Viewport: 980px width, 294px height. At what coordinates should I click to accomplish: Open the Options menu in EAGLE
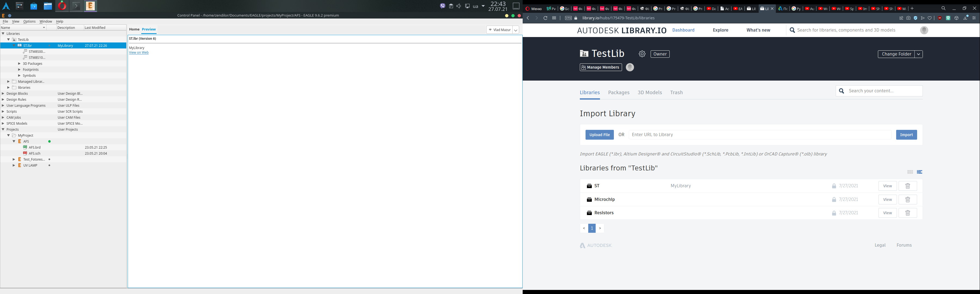(29, 21)
